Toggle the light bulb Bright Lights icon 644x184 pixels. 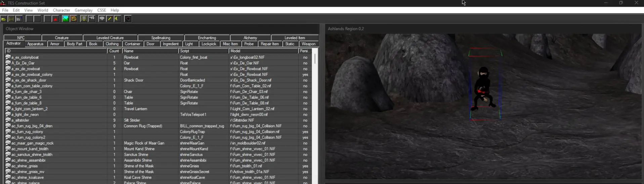tap(84, 19)
